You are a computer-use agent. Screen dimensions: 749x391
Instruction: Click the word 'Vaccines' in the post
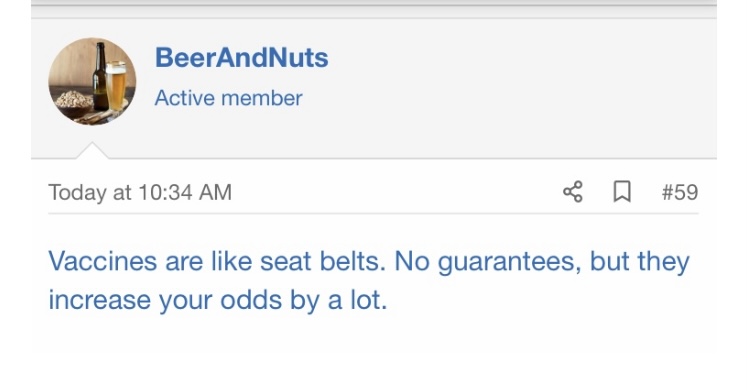tap(103, 262)
